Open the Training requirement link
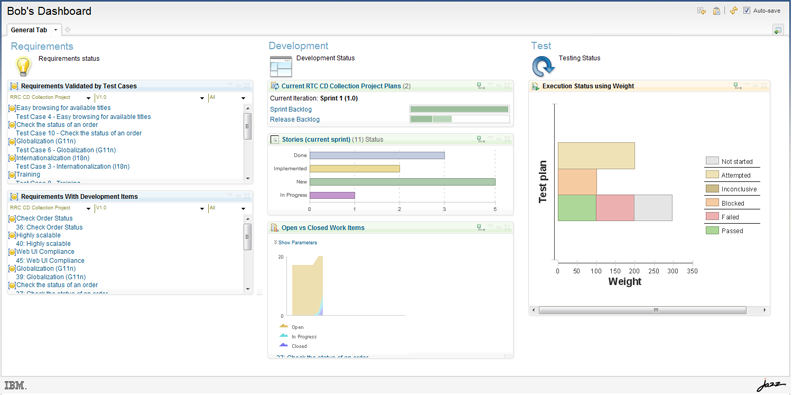This screenshot has width=792, height=395. (x=28, y=174)
